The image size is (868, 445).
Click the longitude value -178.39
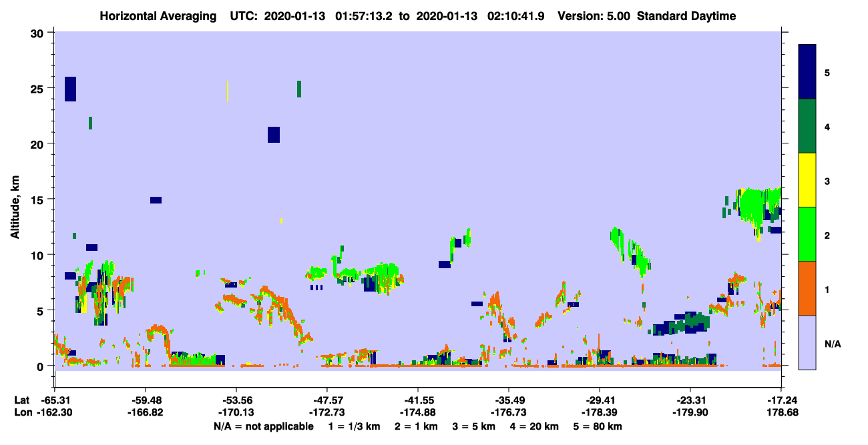click(x=600, y=412)
